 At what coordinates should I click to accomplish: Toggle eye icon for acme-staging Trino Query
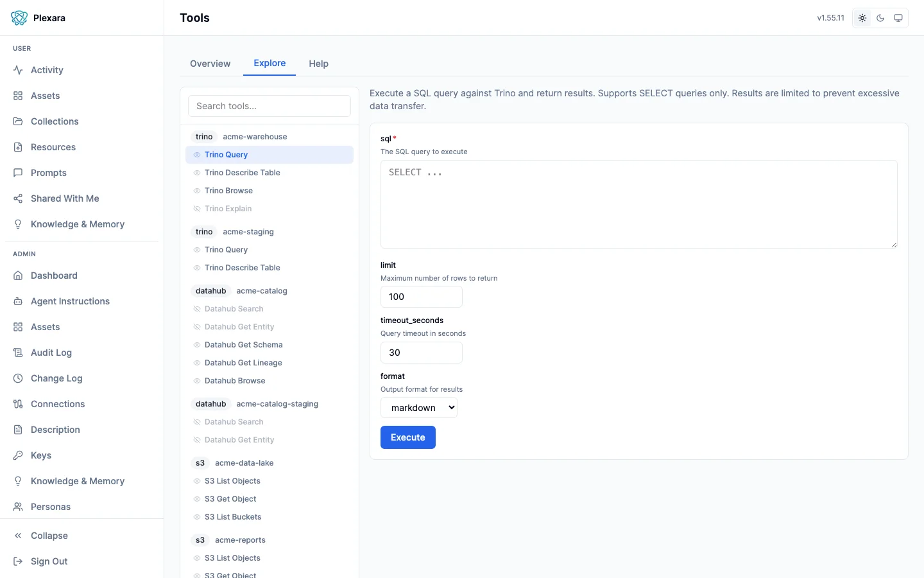197,250
